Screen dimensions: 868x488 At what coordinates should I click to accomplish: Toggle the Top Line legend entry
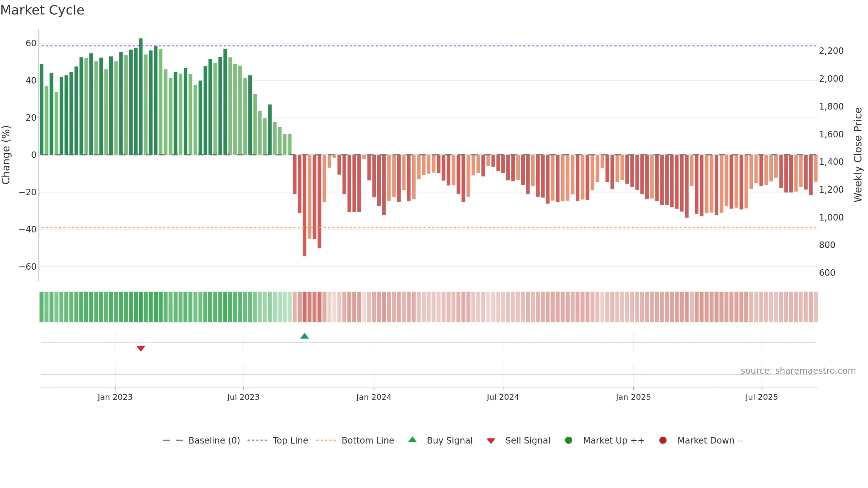click(x=278, y=440)
